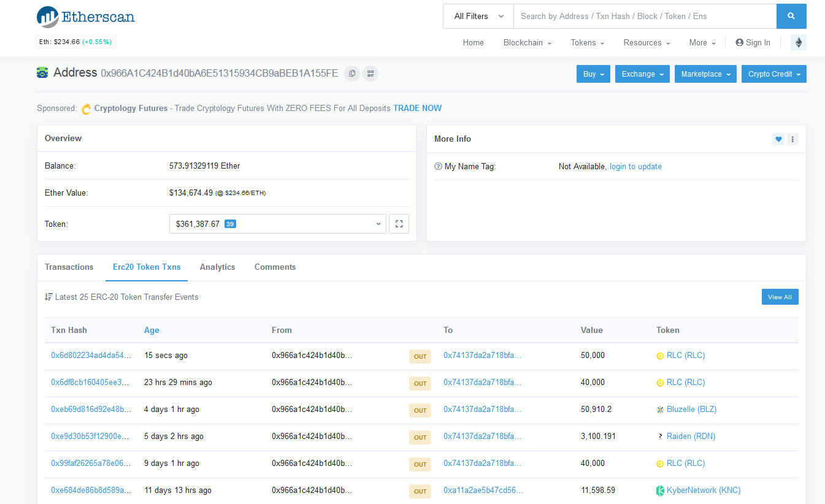Switch to the Transactions tab
The height and width of the screenshot is (504, 825).
(x=69, y=267)
